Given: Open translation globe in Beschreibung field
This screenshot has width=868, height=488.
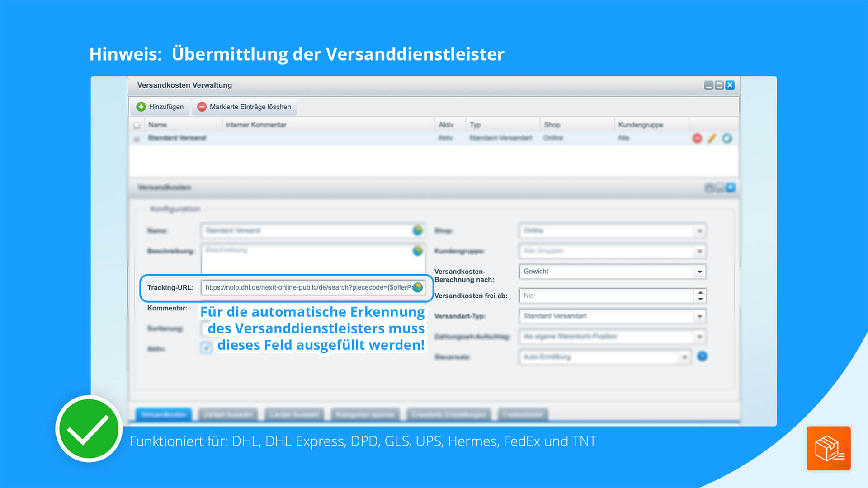Looking at the screenshot, I should (x=418, y=250).
